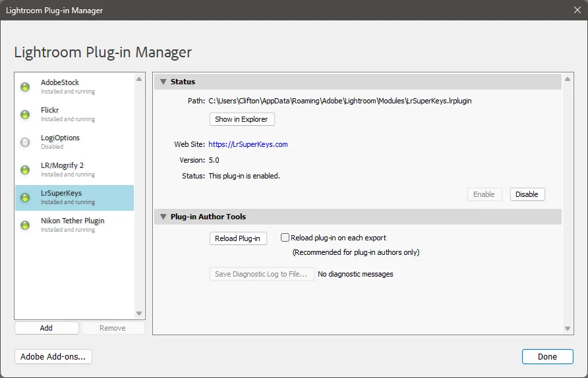Select the LrSuperKeys plug-in entry
The width and height of the screenshot is (588, 378).
tap(74, 198)
